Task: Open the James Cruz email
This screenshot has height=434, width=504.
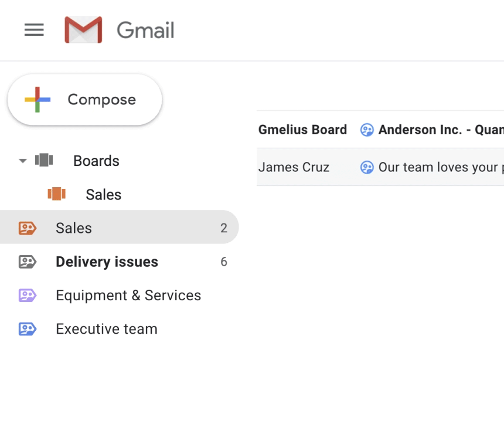Action: 380,167
